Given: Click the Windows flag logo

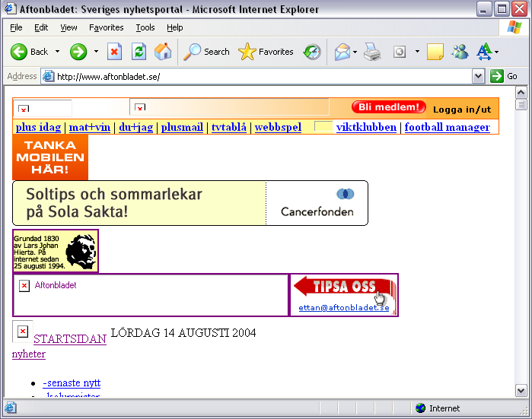Looking at the screenshot, I should tap(514, 27).
